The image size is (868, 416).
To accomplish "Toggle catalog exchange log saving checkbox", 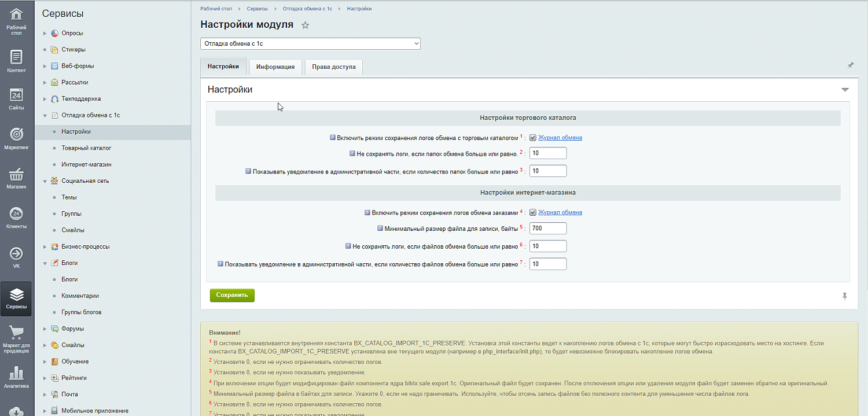I will (x=533, y=138).
